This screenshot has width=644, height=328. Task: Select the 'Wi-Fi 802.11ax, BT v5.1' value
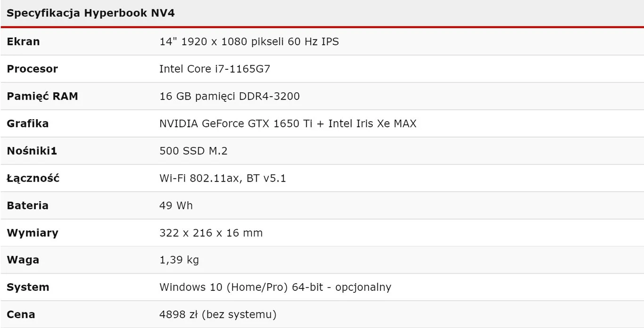[x=223, y=178]
